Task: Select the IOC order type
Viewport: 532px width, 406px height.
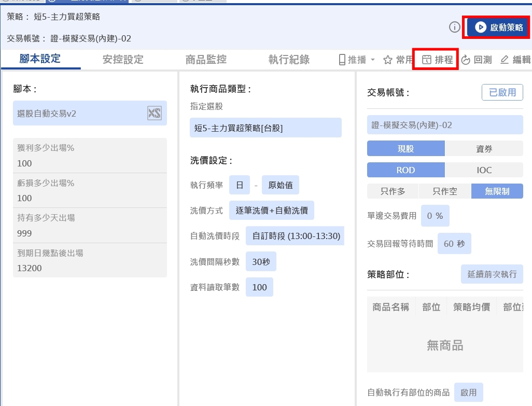Action: [x=484, y=170]
